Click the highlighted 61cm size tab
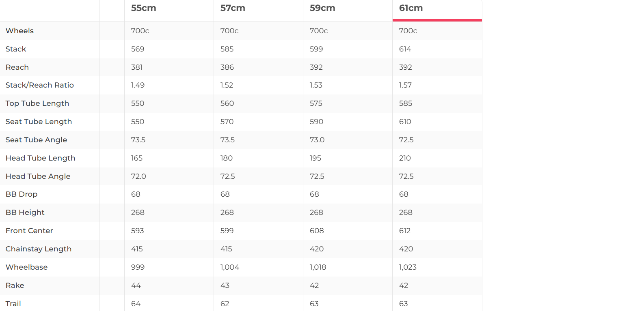644x311 pixels. pyautogui.click(x=411, y=8)
